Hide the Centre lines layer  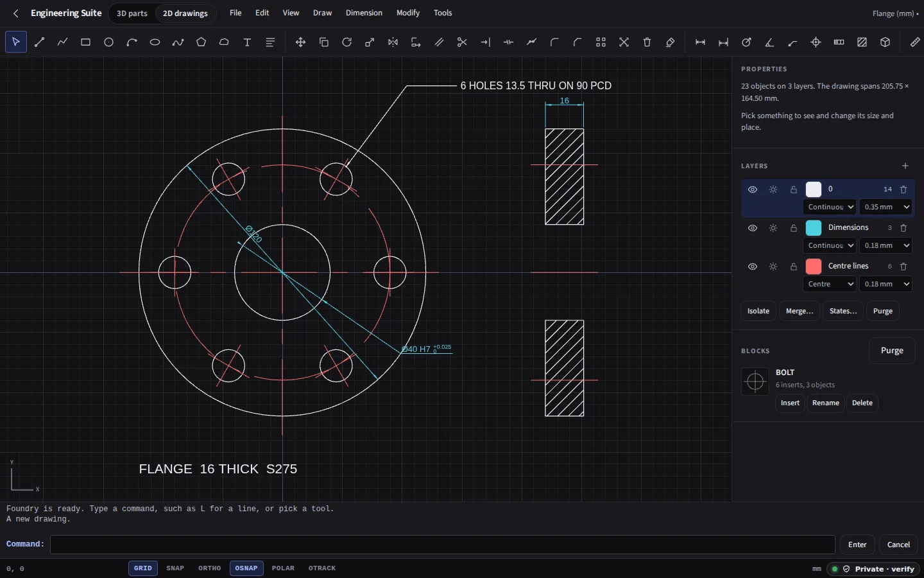(x=753, y=267)
